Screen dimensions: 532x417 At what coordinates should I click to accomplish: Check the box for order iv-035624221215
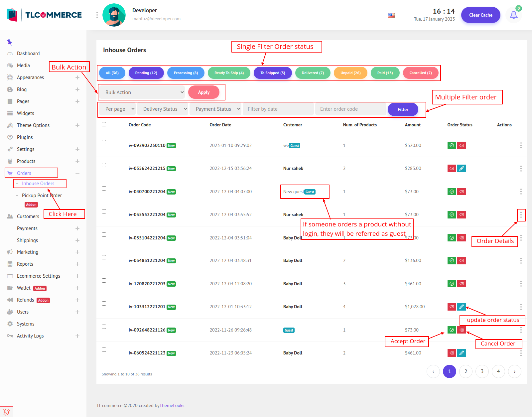pos(104,165)
